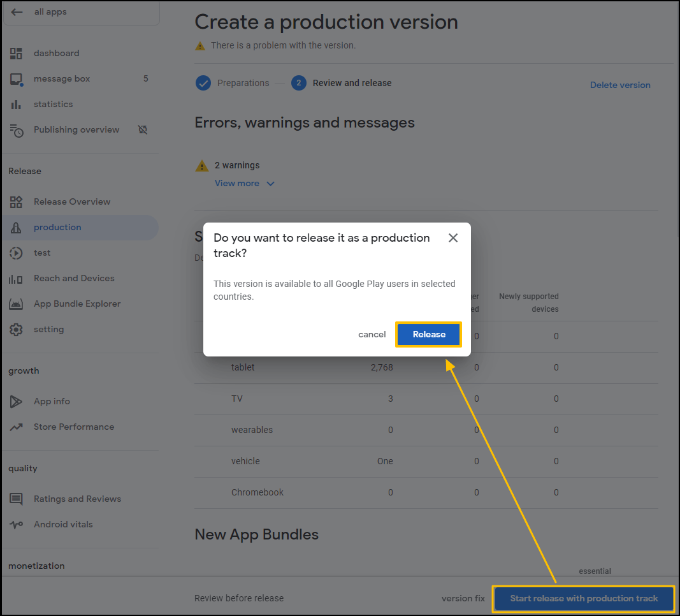Click the Store Performance trend icon

point(16,427)
